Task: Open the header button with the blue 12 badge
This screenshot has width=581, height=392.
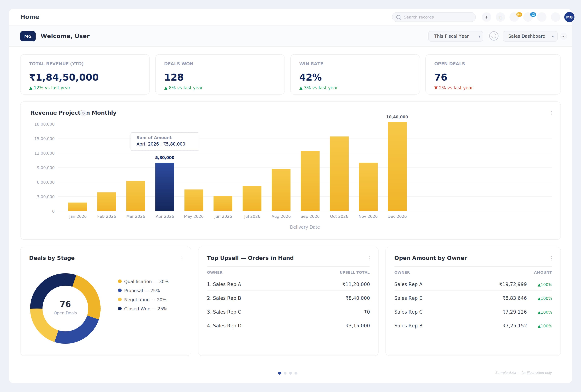Action: pos(528,17)
